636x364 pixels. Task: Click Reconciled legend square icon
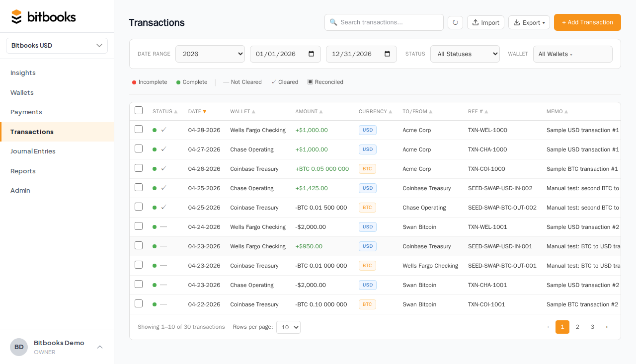coord(310,82)
